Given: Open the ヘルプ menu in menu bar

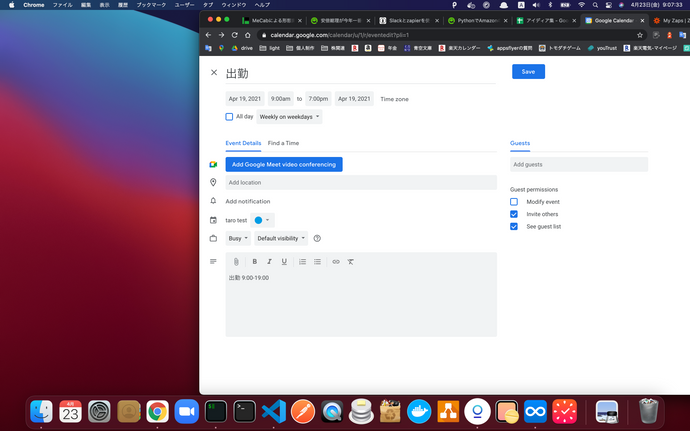Looking at the screenshot, I should [262, 5].
